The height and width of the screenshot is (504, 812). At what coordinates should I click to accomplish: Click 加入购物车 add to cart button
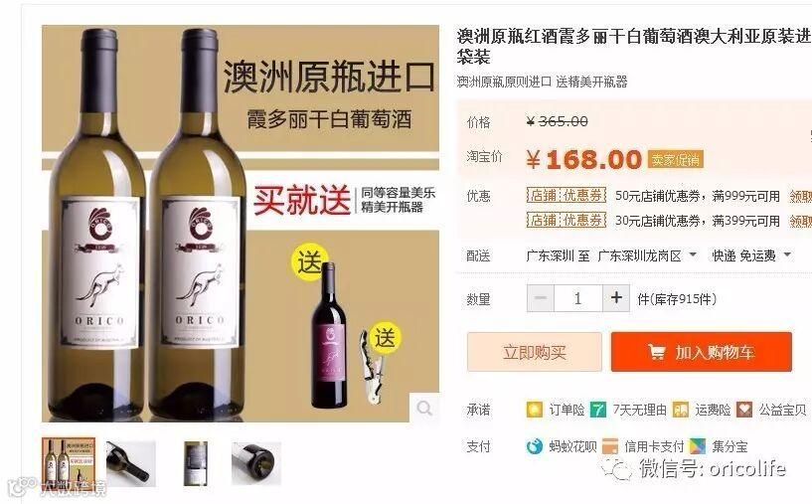(x=701, y=352)
